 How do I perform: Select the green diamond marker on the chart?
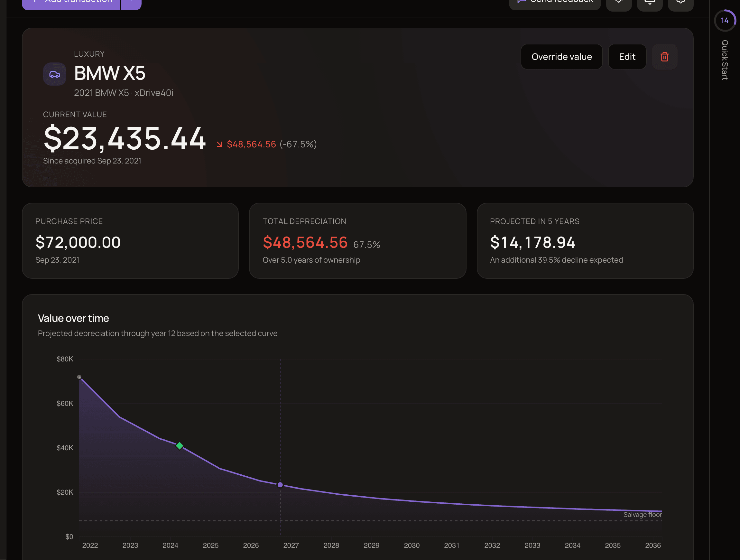click(179, 446)
